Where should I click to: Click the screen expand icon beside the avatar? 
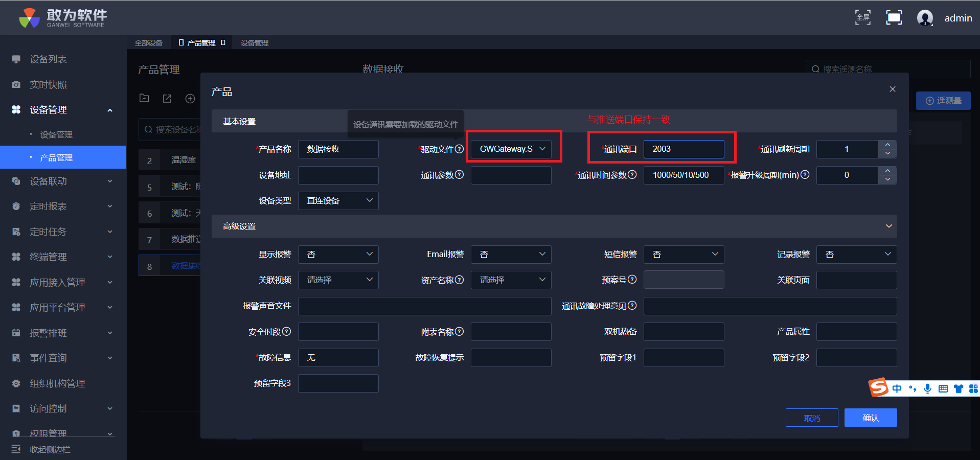tap(894, 17)
